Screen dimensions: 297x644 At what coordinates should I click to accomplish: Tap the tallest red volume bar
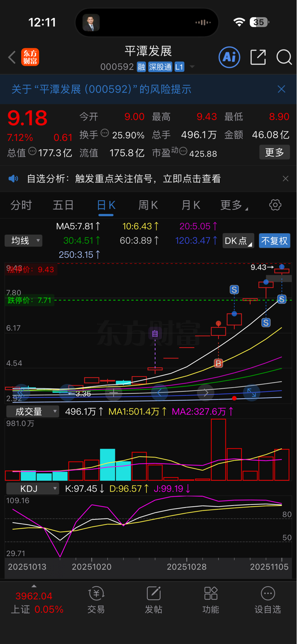pyautogui.click(x=219, y=450)
